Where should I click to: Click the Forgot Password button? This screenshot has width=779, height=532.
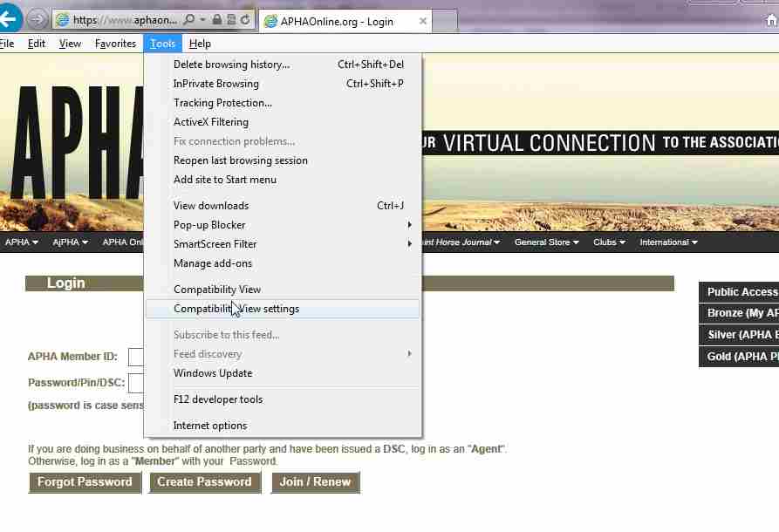(x=85, y=482)
